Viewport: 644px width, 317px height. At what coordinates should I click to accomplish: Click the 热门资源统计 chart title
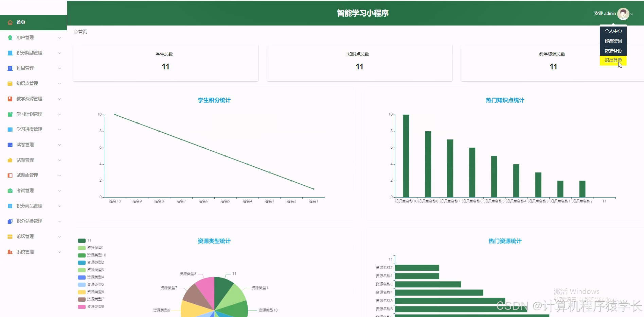click(505, 241)
